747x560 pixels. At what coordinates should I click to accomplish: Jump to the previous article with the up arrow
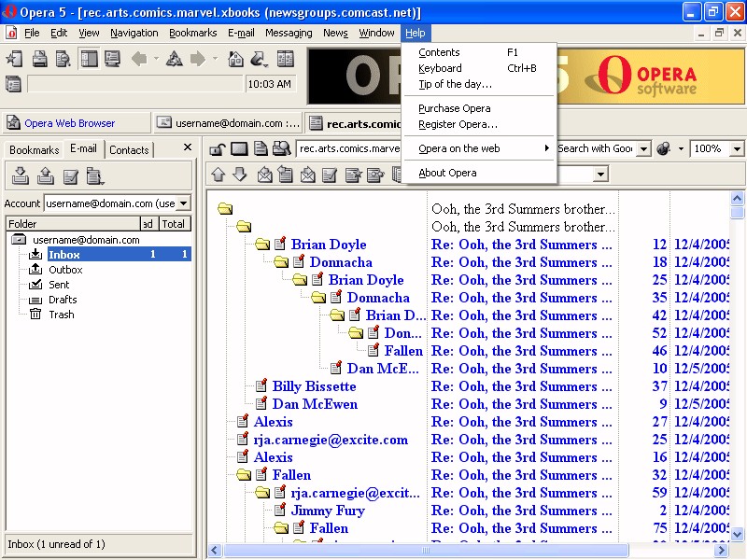coord(218,175)
